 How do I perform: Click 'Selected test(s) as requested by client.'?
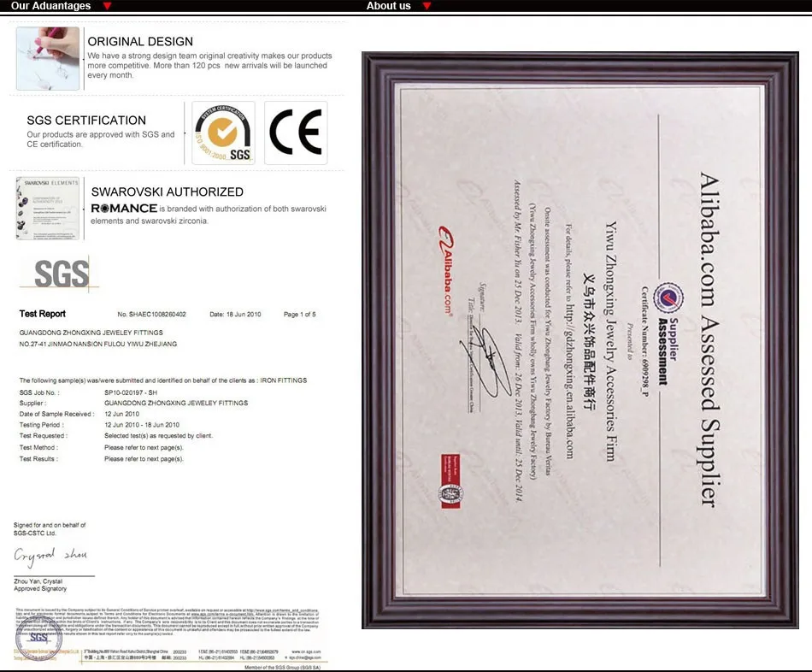[158, 436]
